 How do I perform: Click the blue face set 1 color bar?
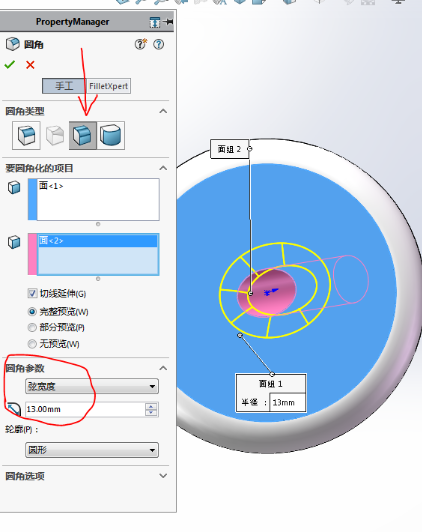click(x=33, y=200)
